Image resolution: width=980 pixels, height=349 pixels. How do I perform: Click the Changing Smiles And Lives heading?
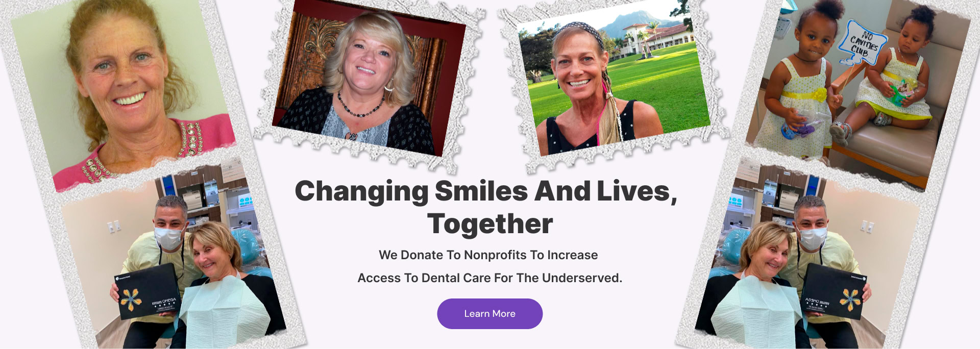coord(486,191)
